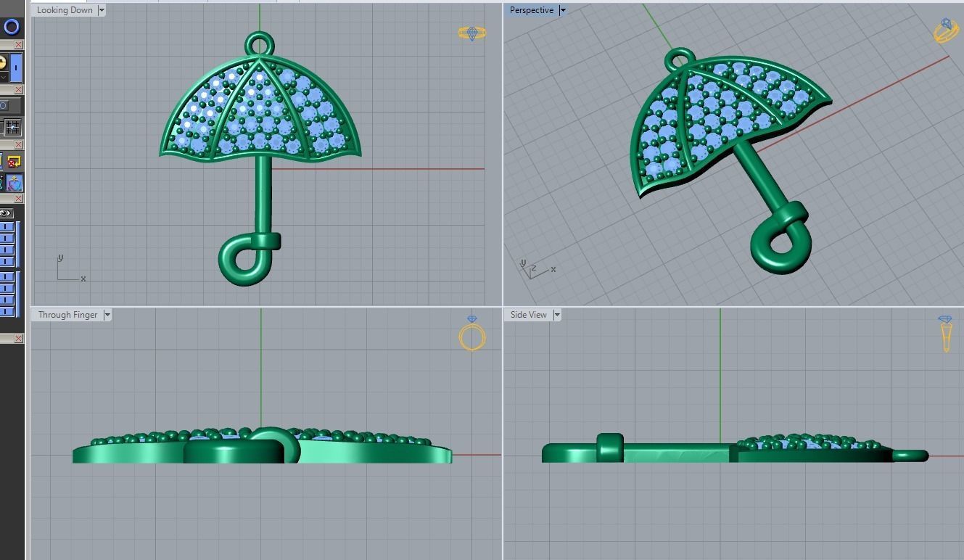
Task: Select the umbrella hook handle in Perspective view
Action: click(780, 239)
